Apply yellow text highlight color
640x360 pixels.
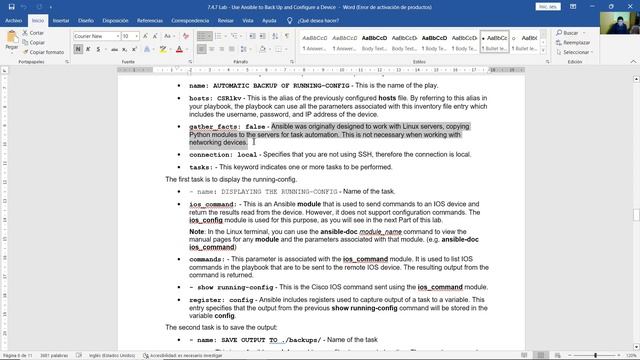(x=163, y=49)
